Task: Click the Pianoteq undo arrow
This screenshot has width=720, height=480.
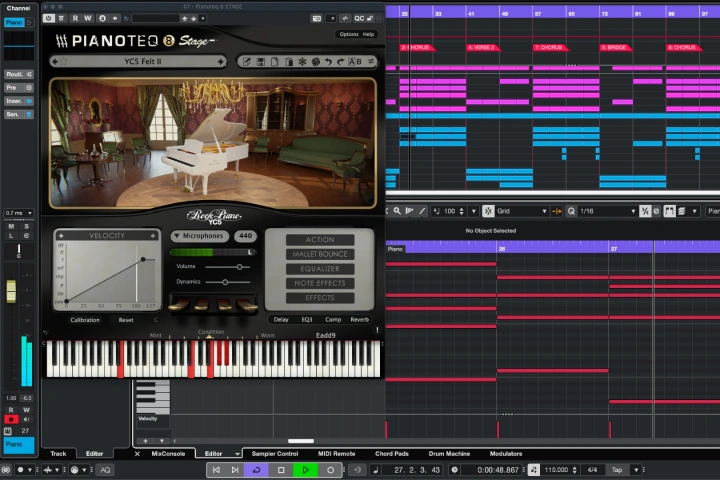Action: (x=328, y=62)
